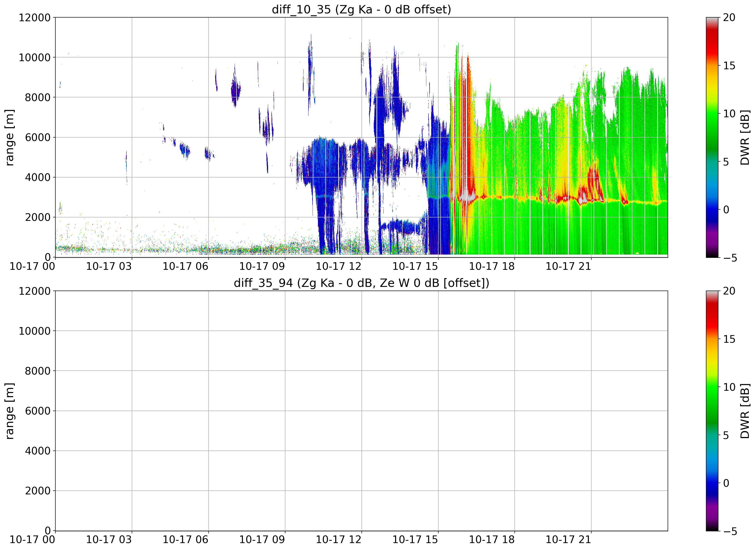Click the bottom plot's '6000' range tick label
Viewport: 756px width, 550px height.
pos(38,411)
